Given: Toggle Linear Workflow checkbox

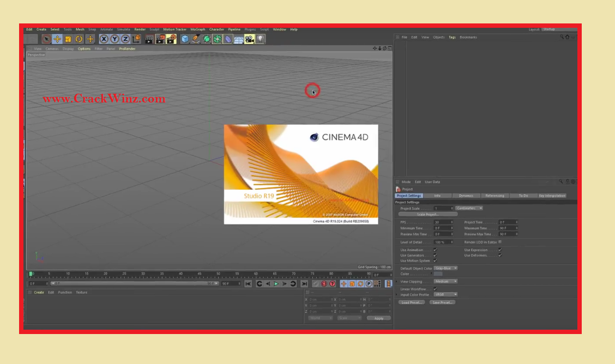Looking at the screenshot, I should (x=436, y=289).
